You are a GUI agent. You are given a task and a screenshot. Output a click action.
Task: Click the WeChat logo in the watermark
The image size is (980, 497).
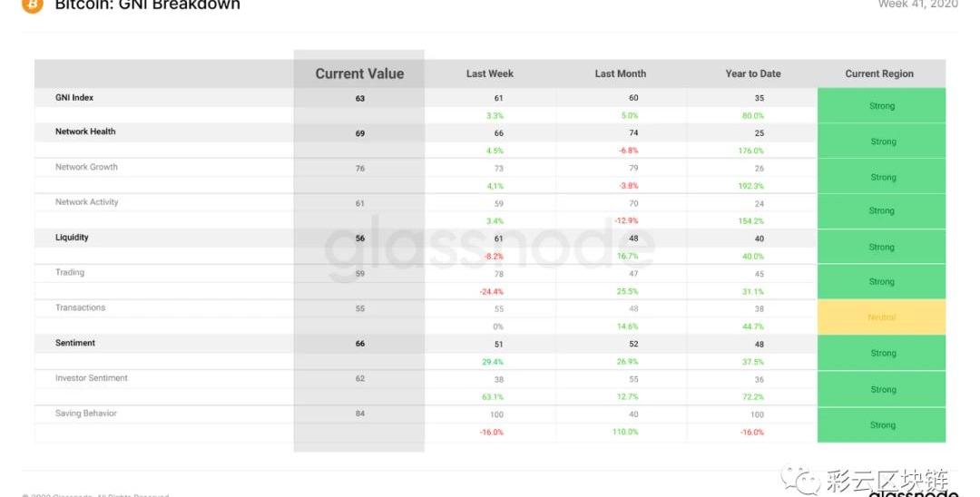pyautogui.click(x=800, y=480)
